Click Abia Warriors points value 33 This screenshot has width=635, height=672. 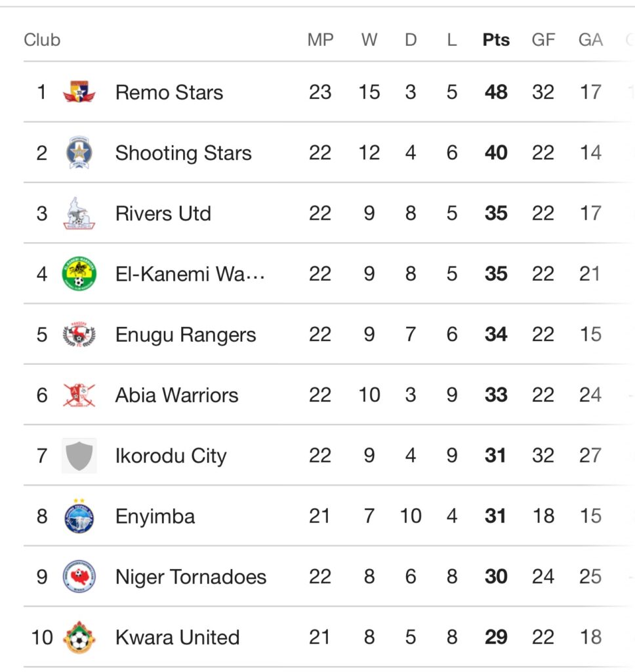pyautogui.click(x=496, y=395)
